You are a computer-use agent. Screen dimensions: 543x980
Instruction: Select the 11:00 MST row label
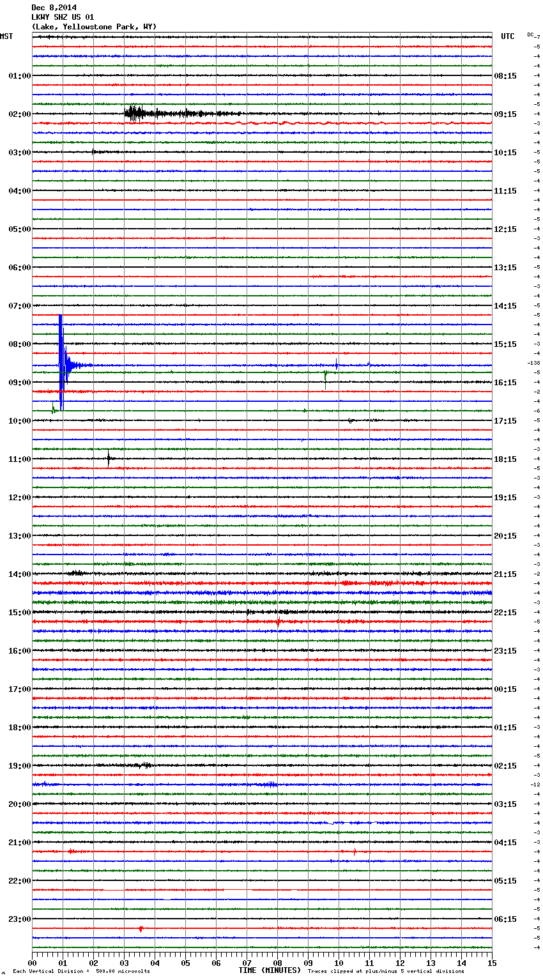tap(20, 459)
